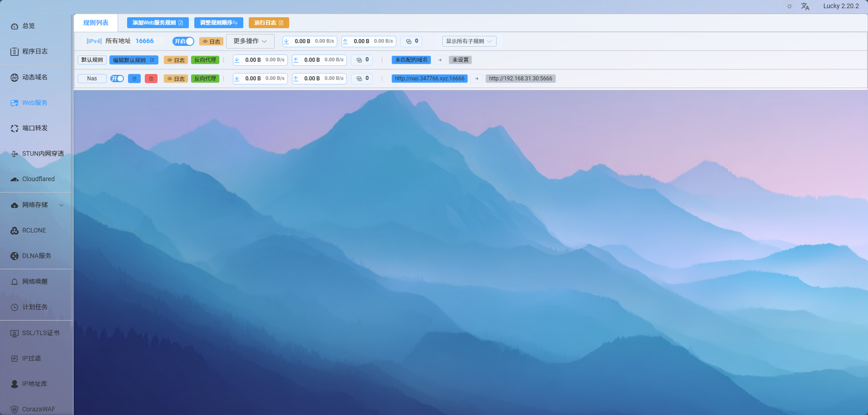Image resolution: width=868 pixels, height=415 pixels.
Task: Open the 显示所有子规则 dropdown
Action: pyautogui.click(x=469, y=41)
